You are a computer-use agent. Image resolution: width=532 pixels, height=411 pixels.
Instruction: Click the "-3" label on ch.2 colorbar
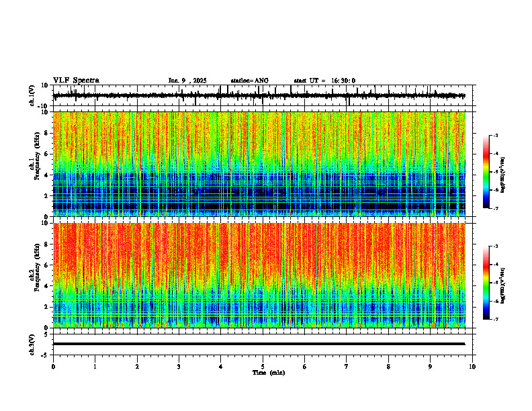(495, 246)
